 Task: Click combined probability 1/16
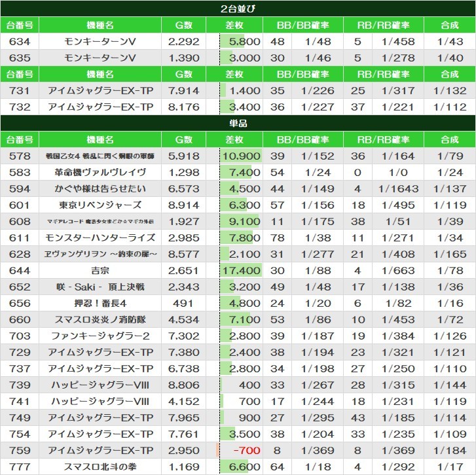450,304
